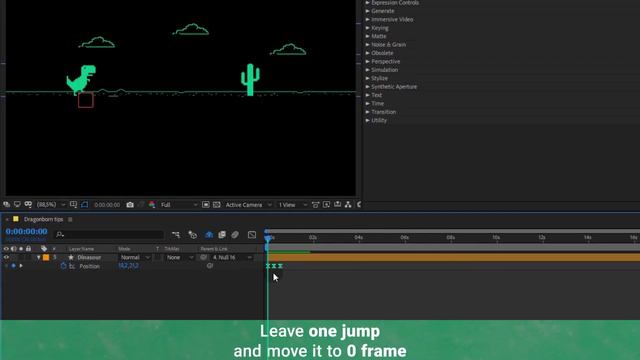Enable frame blending for the composition
Viewport: 640px width, 360px height.
(222, 235)
